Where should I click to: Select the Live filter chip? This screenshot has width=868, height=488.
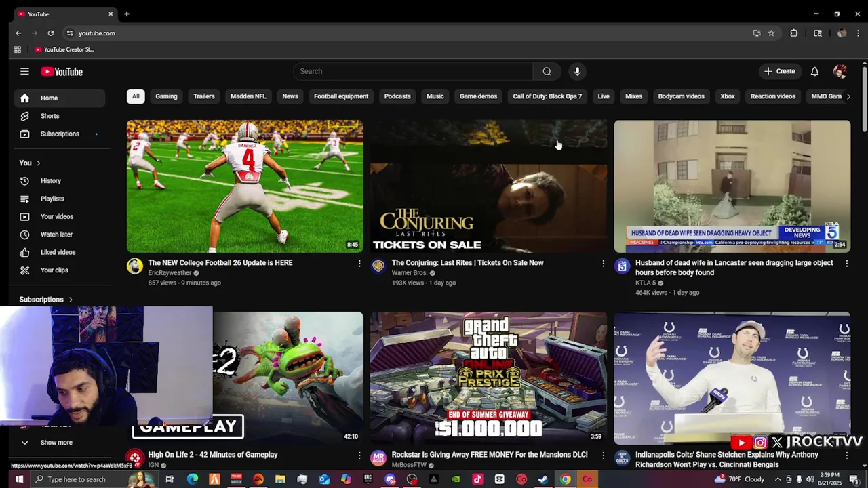pos(604,96)
